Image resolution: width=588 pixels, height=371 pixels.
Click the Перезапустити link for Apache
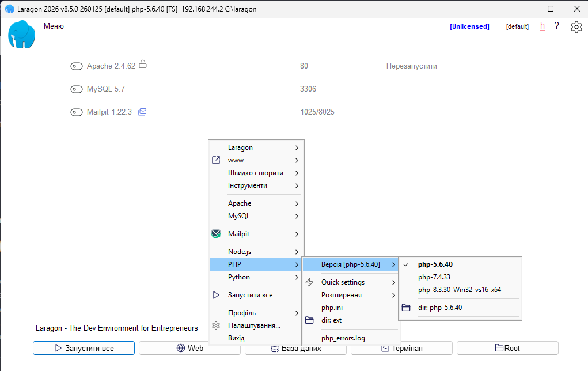[x=411, y=66]
